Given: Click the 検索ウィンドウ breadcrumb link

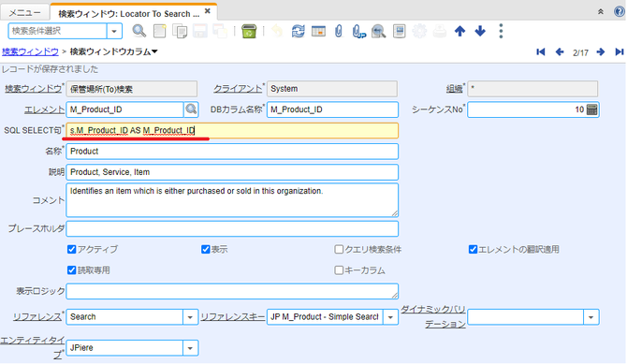Looking at the screenshot, I should coord(30,51).
